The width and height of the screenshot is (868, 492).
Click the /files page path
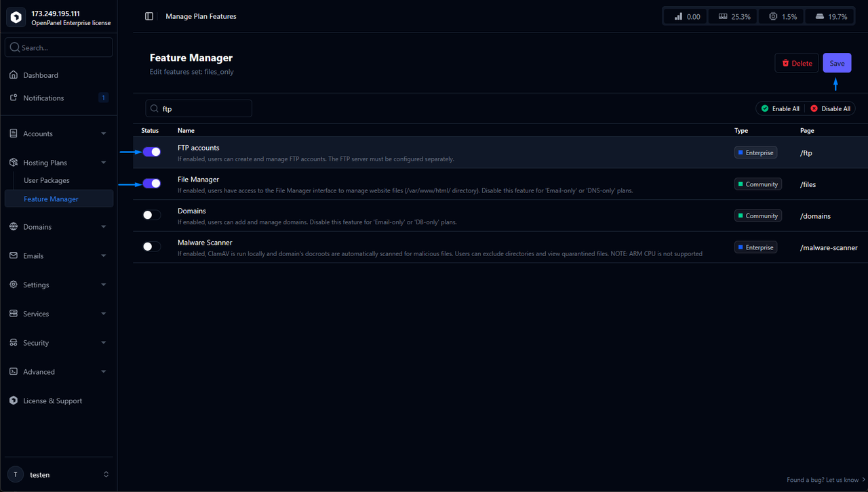coord(808,184)
